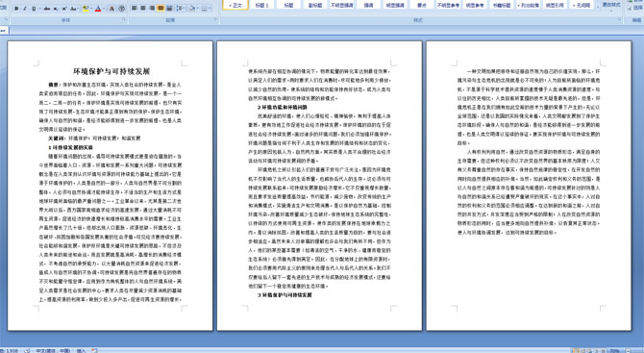Image resolution: width=644 pixels, height=353 pixels.
Task: Toggle justify alignment (highlighted button)
Action: [x=161, y=9]
